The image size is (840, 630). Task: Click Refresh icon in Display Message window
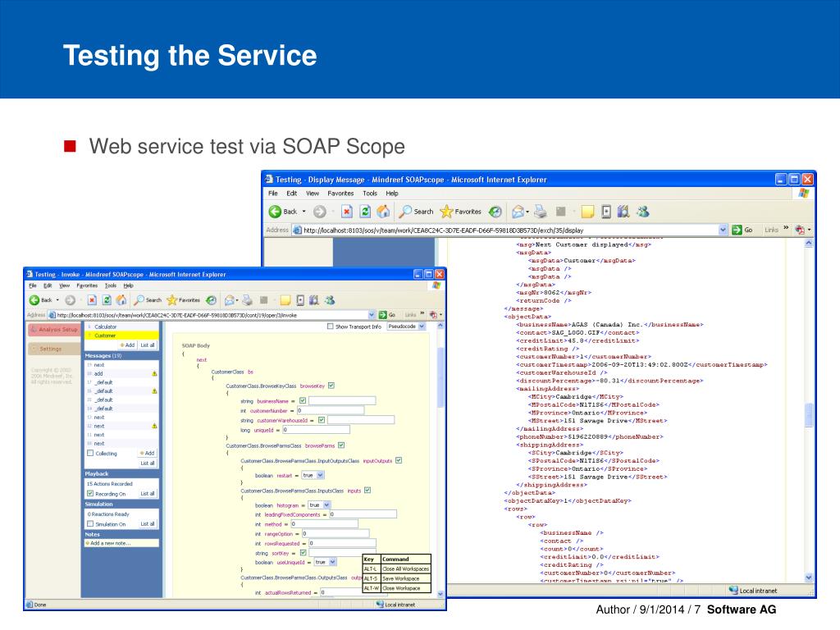(x=365, y=212)
